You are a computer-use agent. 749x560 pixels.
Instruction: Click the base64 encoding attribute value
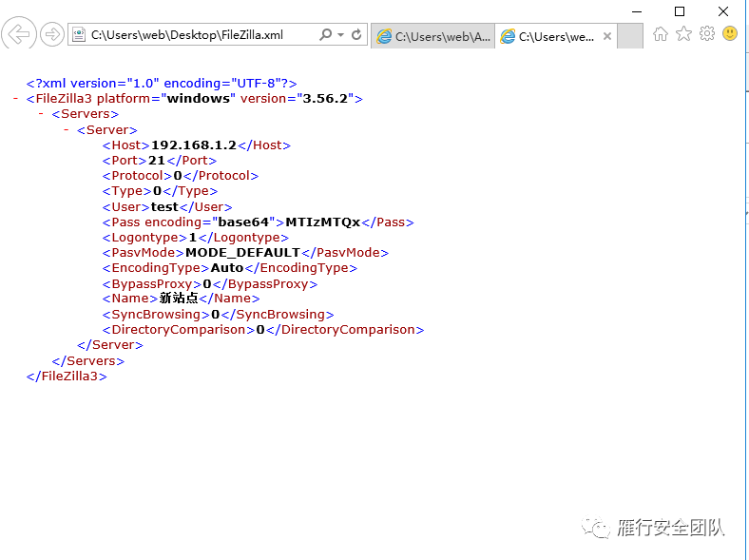[243, 222]
